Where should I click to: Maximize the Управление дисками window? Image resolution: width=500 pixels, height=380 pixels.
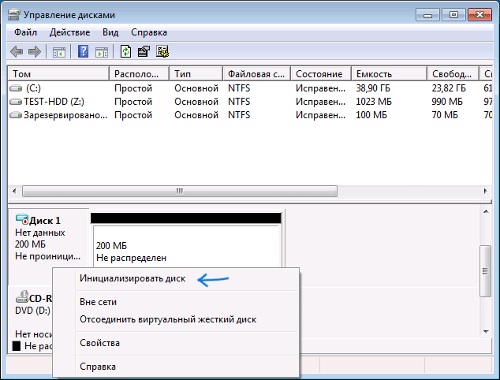click(x=453, y=15)
